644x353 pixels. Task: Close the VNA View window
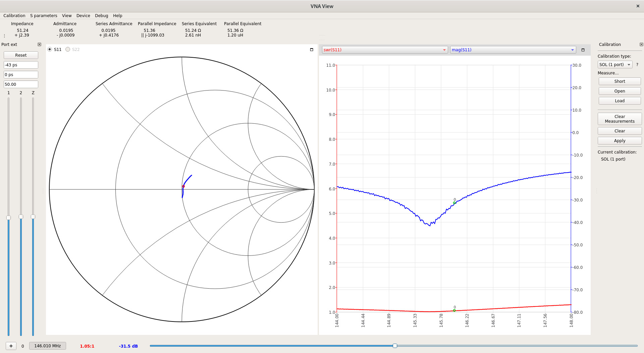(638, 6)
